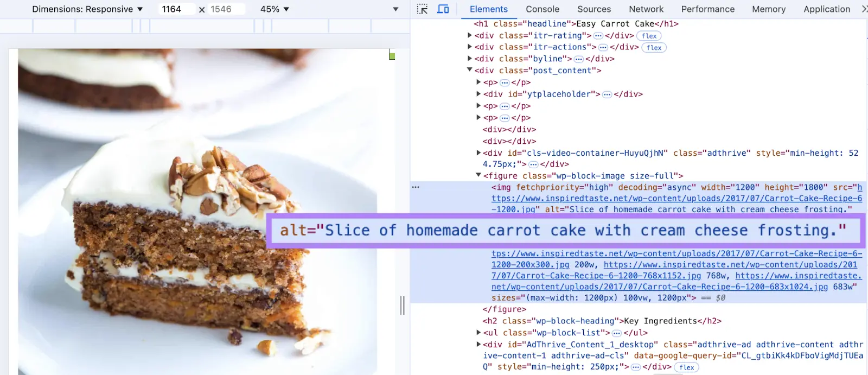Select the closing figure tag
This screenshot has height=375, width=868.
[x=505, y=309]
